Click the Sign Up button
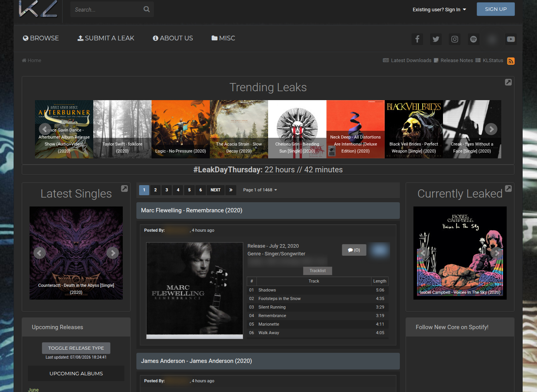The image size is (537, 392). [496, 9]
